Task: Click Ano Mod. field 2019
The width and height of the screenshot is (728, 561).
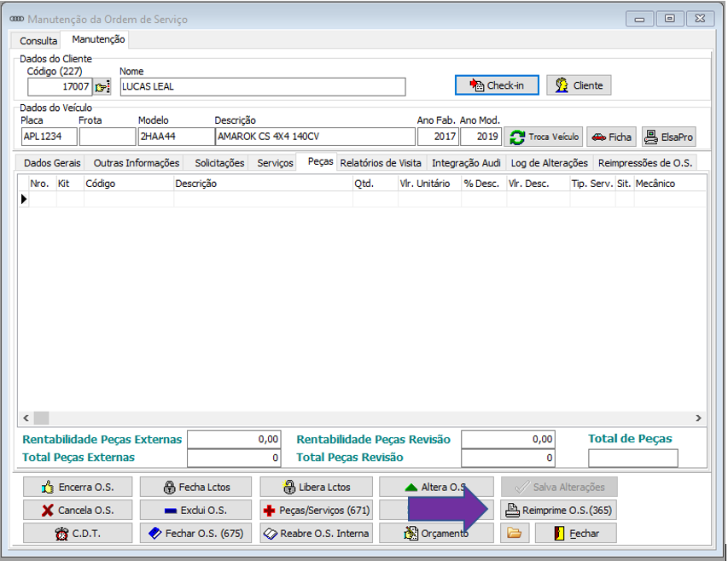Action: [x=481, y=137]
